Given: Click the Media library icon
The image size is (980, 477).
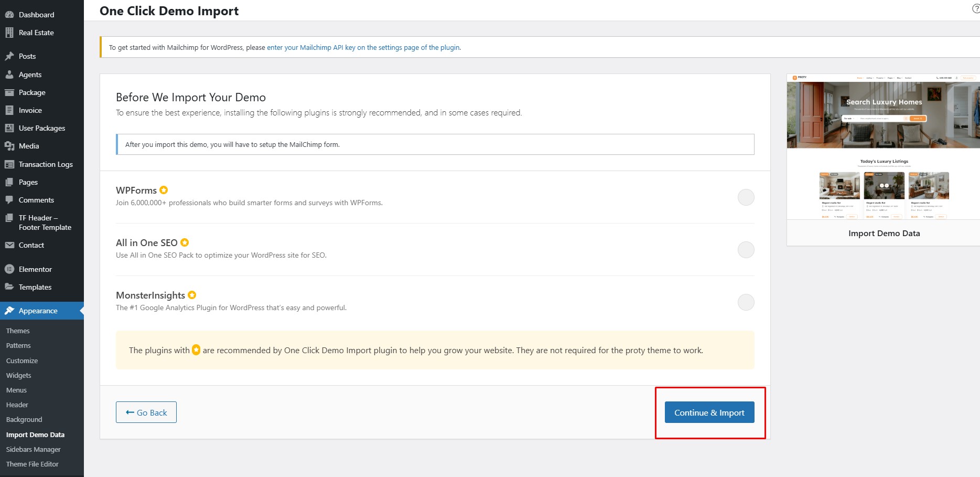Looking at the screenshot, I should pos(9,146).
